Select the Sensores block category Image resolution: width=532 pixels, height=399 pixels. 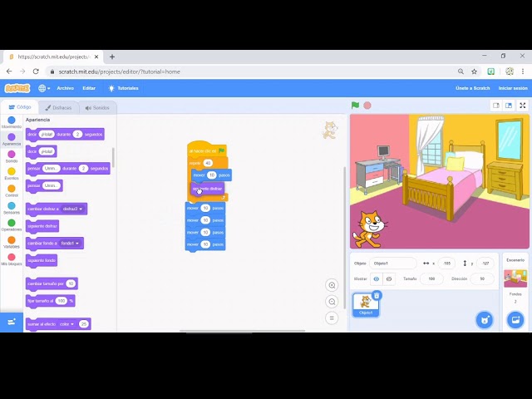click(12, 208)
